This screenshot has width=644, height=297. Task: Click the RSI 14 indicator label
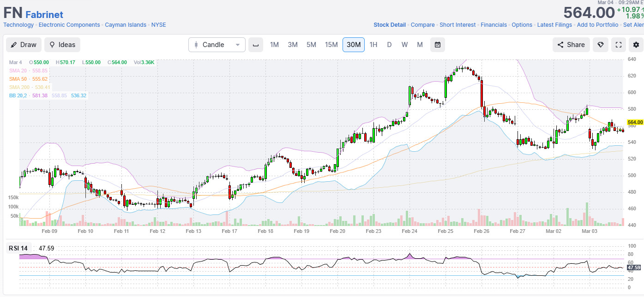(x=18, y=248)
